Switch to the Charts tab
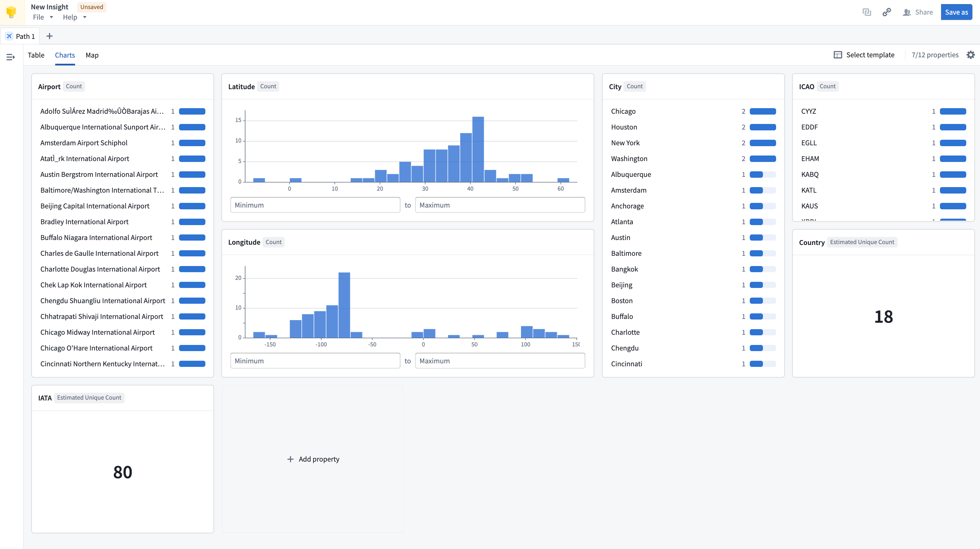 pyautogui.click(x=65, y=55)
